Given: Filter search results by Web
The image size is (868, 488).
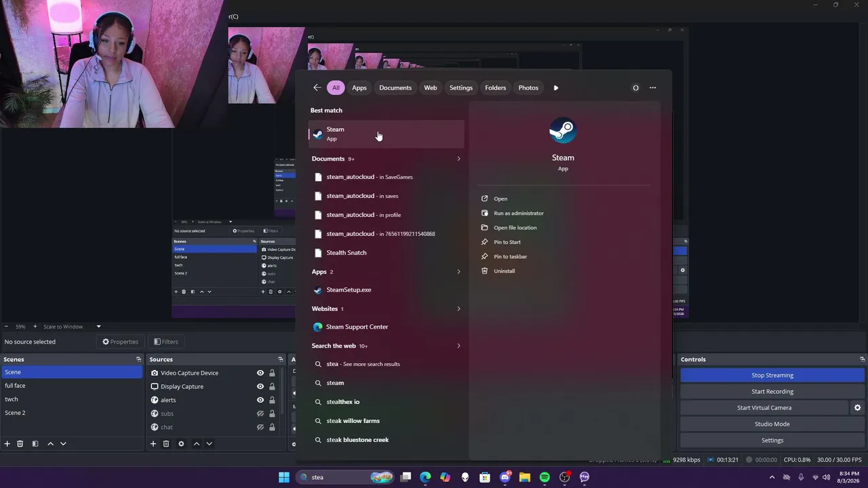Looking at the screenshot, I should click(431, 87).
